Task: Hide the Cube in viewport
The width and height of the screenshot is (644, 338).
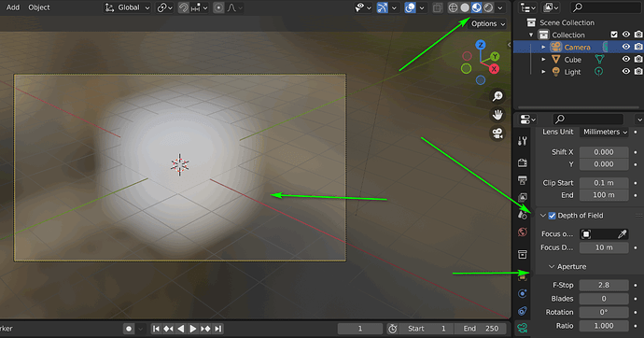Action: [x=626, y=60]
